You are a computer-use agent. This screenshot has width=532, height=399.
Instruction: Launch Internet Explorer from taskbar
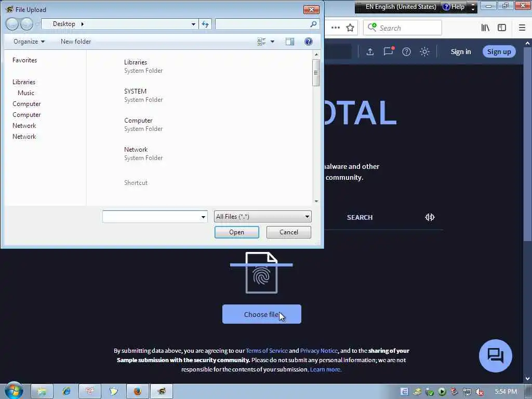[66, 391]
